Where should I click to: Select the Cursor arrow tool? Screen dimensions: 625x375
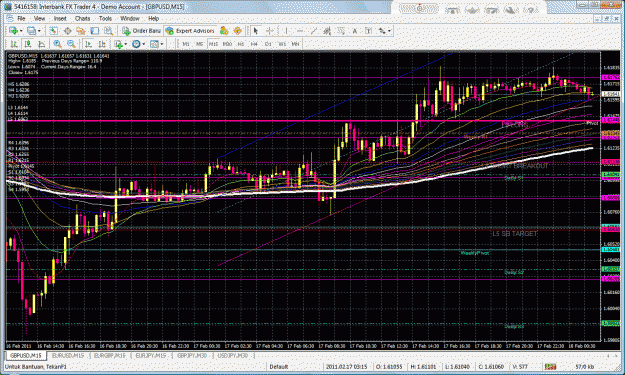tap(256, 31)
